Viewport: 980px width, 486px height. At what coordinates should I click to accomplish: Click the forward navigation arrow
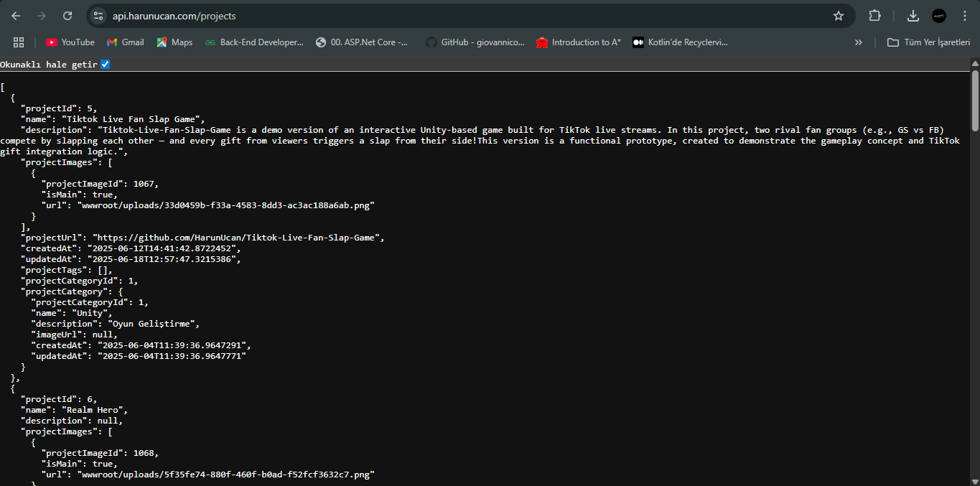41,15
